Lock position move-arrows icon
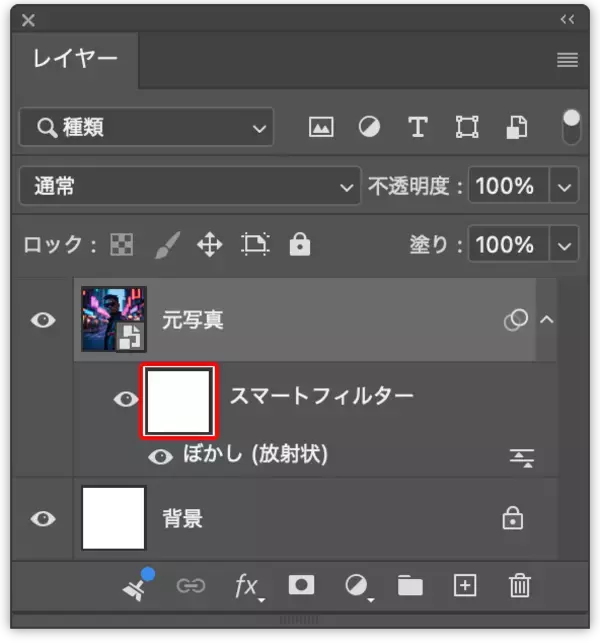The image size is (600, 643). pyautogui.click(x=210, y=245)
